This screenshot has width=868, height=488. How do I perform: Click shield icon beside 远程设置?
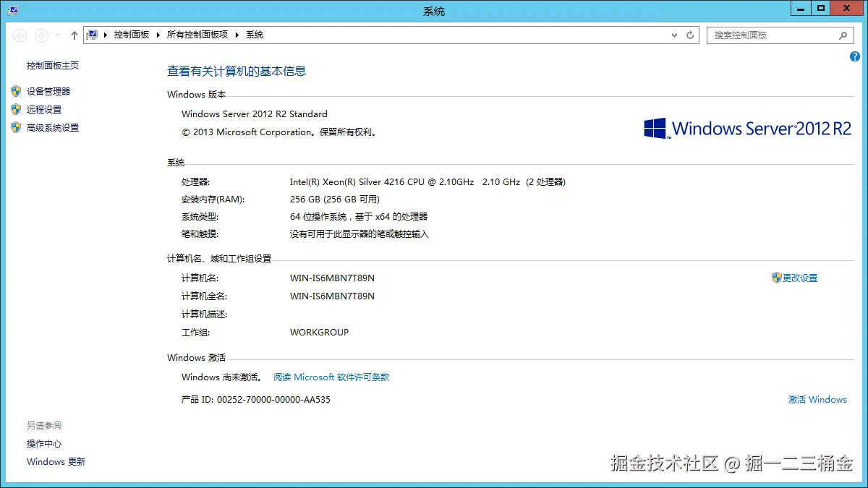[x=16, y=109]
